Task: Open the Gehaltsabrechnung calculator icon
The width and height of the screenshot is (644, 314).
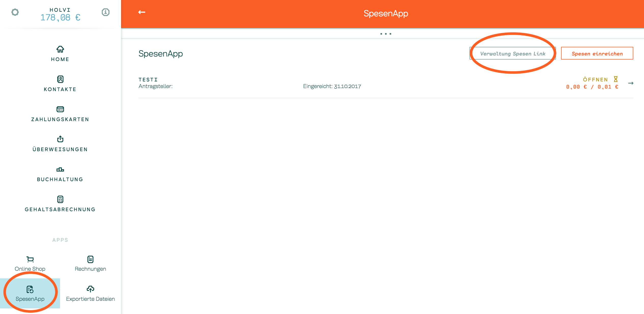Action: tap(60, 199)
